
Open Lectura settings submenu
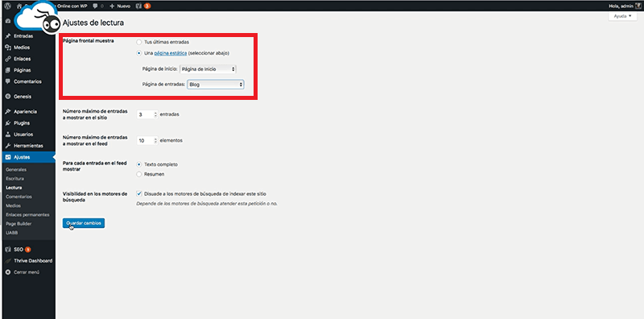pyautogui.click(x=14, y=188)
